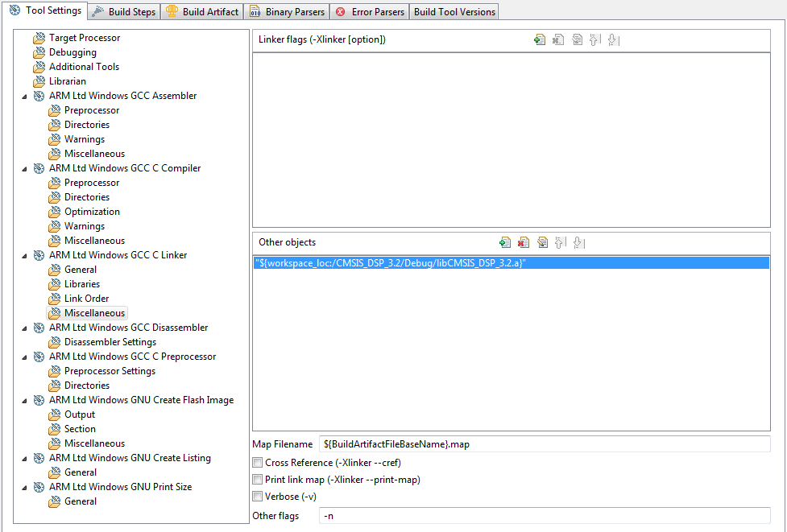Select Warnings under GCC C Compiler
The height and width of the screenshot is (532, 787).
(85, 226)
